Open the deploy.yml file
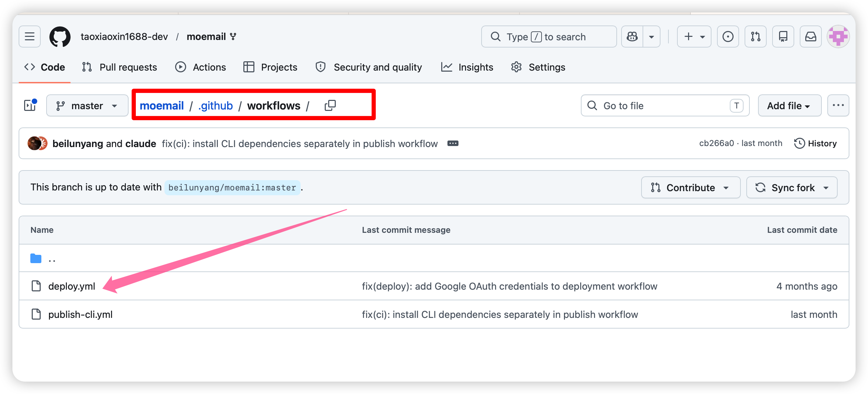 [72, 286]
